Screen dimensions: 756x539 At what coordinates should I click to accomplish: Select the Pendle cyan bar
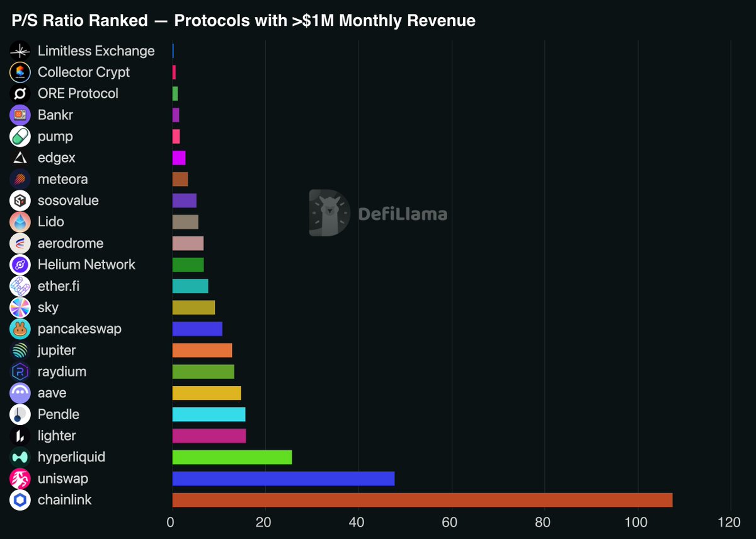coord(209,414)
